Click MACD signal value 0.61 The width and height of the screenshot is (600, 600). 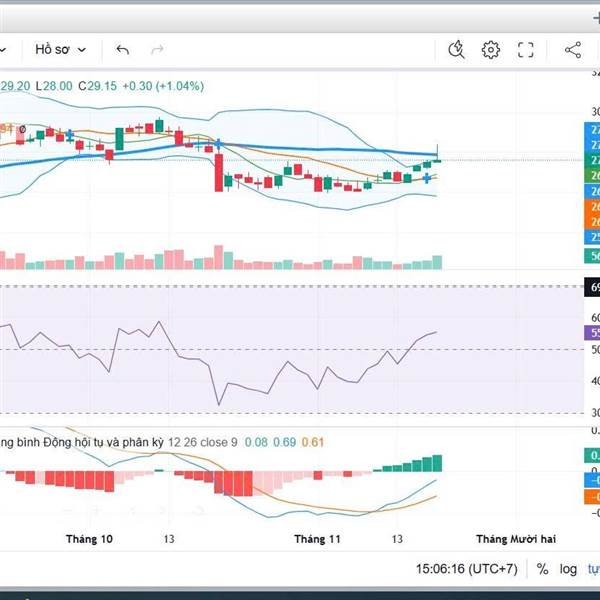[313, 442]
